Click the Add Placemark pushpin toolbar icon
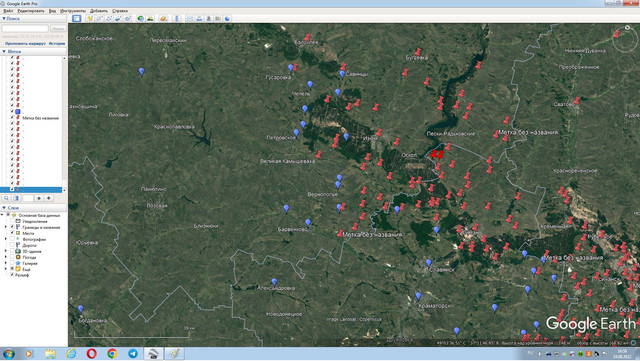 click(90, 18)
